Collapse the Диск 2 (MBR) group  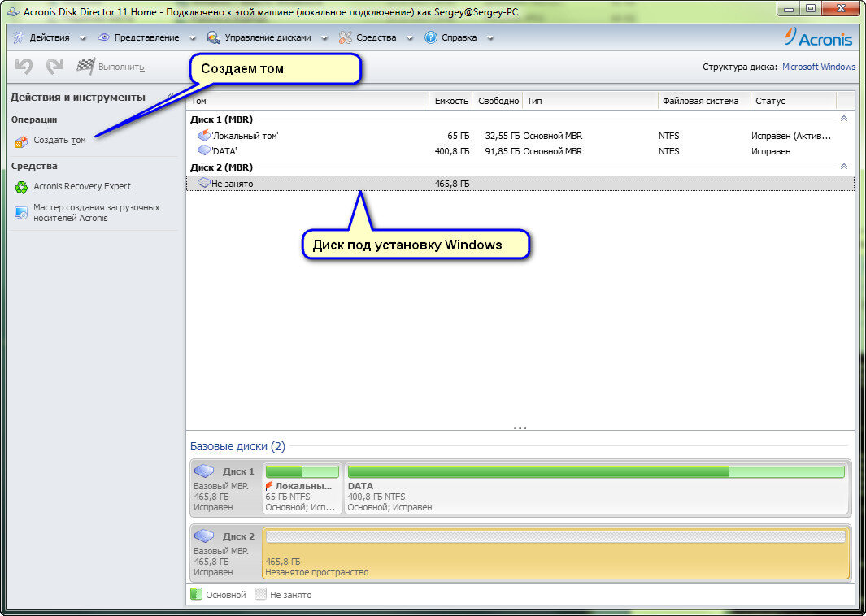843,166
